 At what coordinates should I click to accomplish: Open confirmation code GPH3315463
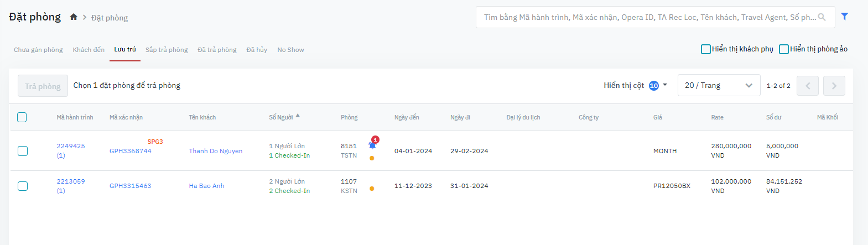coord(131,186)
